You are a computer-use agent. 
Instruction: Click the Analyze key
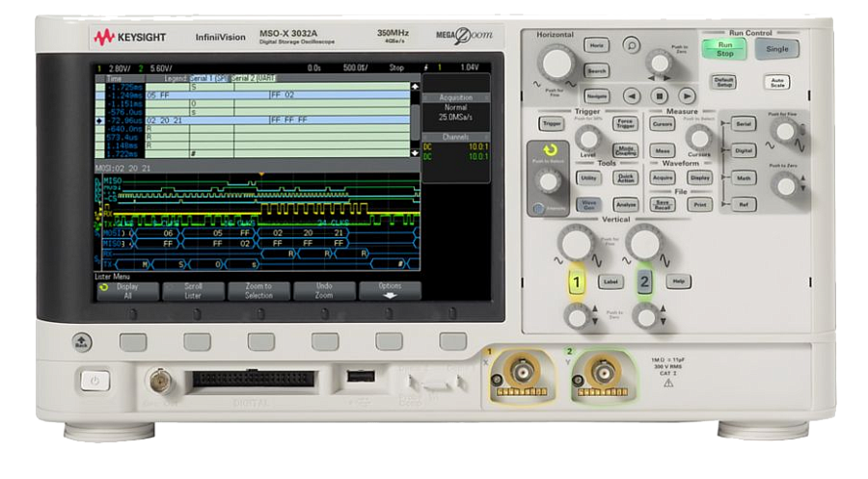point(626,205)
